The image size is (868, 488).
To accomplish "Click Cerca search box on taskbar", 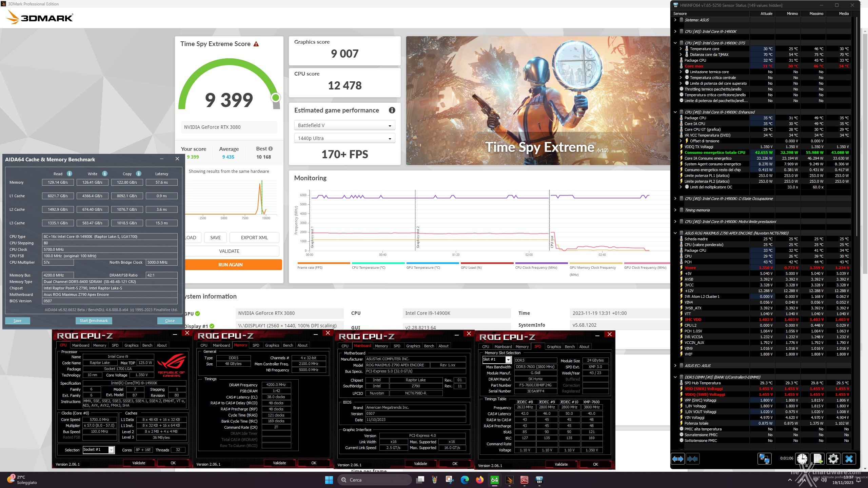I will (x=375, y=480).
